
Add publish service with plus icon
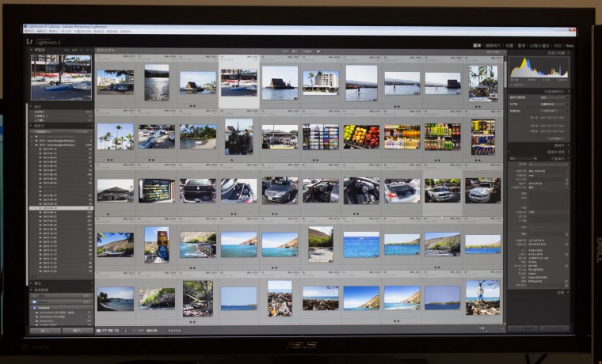pyautogui.click(x=92, y=290)
